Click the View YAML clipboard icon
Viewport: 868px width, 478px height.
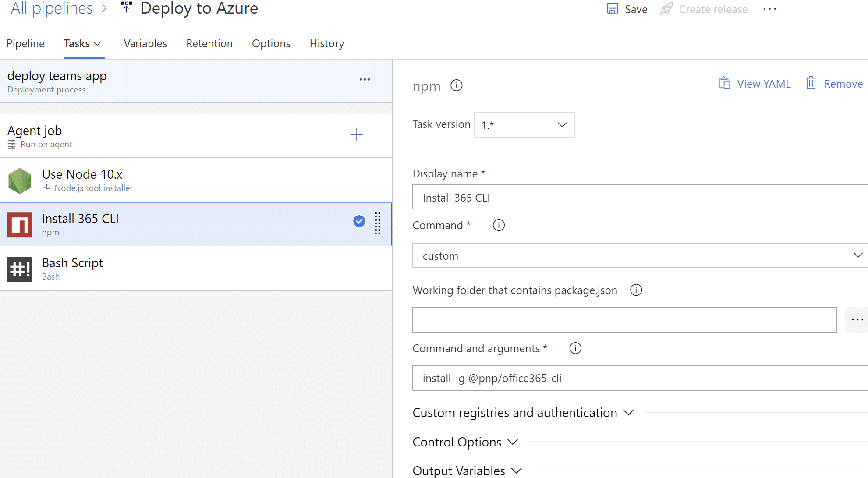[x=724, y=83]
